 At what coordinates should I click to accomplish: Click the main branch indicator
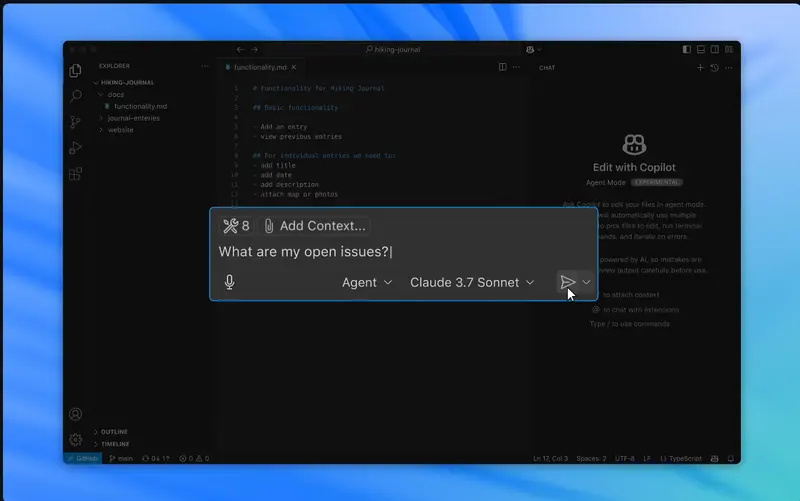pos(120,458)
